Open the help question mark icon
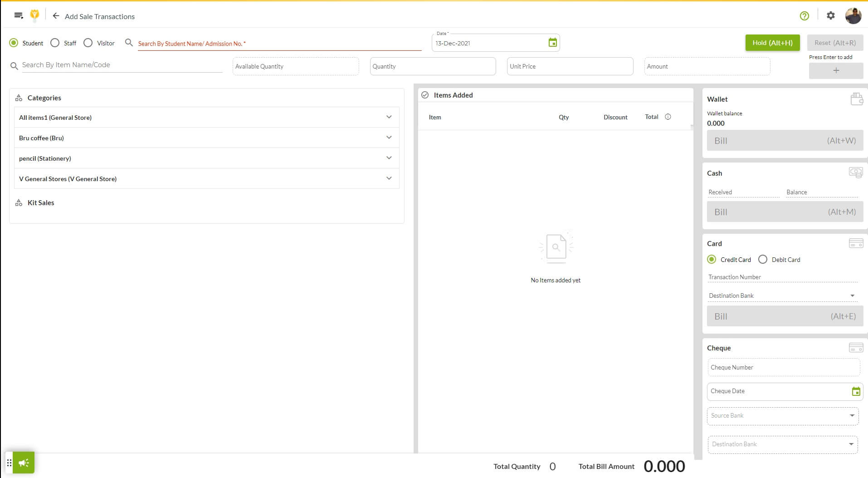Image resolution: width=868 pixels, height=478 pixels. coord(804,16)
